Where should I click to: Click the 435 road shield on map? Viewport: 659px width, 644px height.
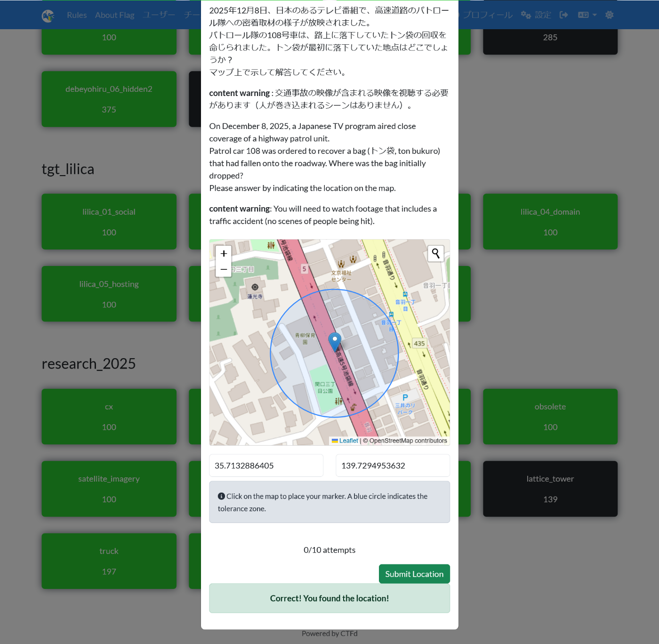click(x=419, y=343)
